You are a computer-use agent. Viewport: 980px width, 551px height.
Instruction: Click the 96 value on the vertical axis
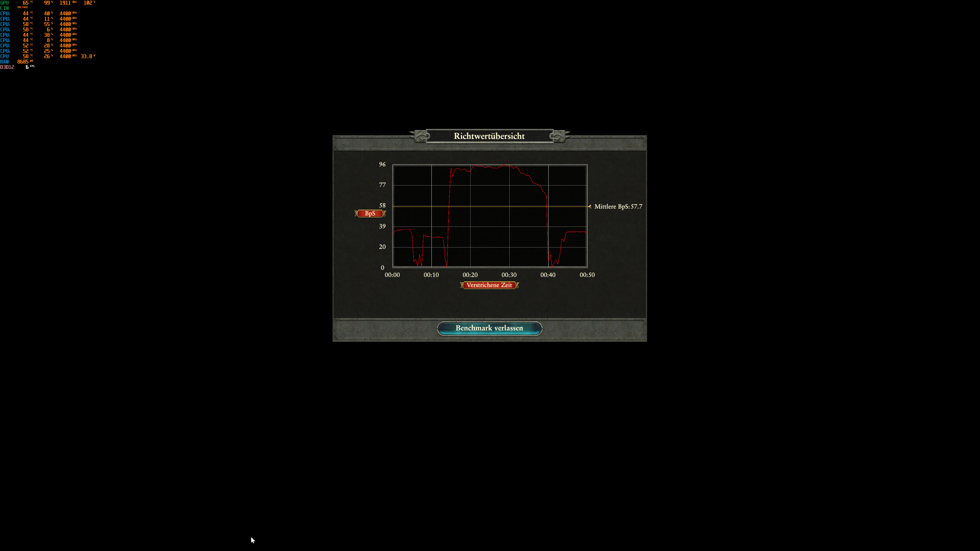382,164
